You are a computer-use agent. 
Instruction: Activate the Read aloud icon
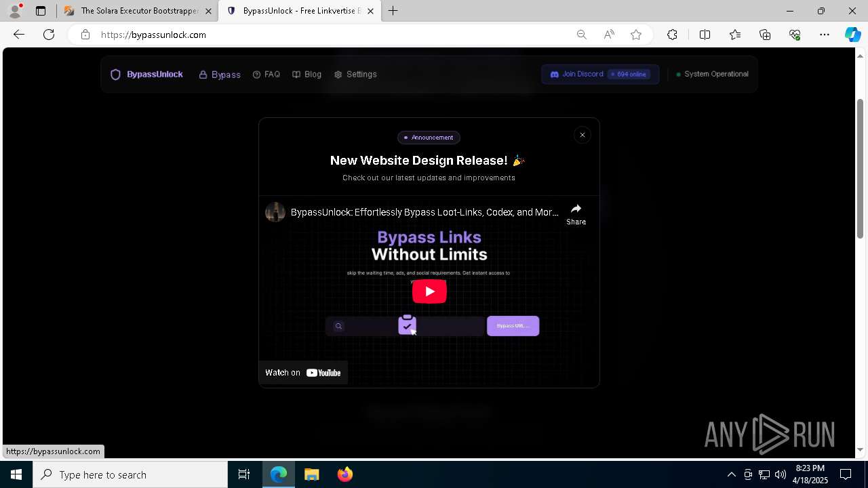(x=609, y=35)
